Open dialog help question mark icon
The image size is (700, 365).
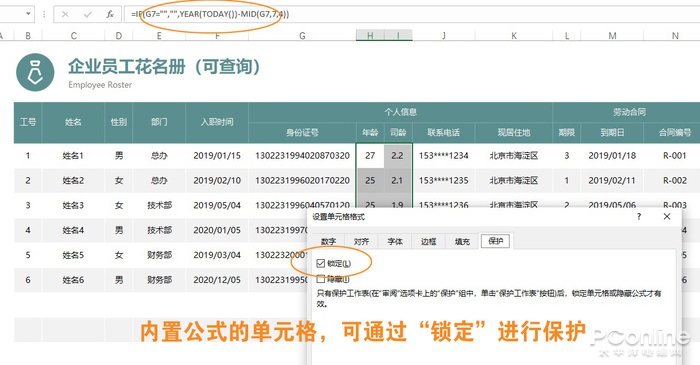pyautogui.click(x=639, y=216)
